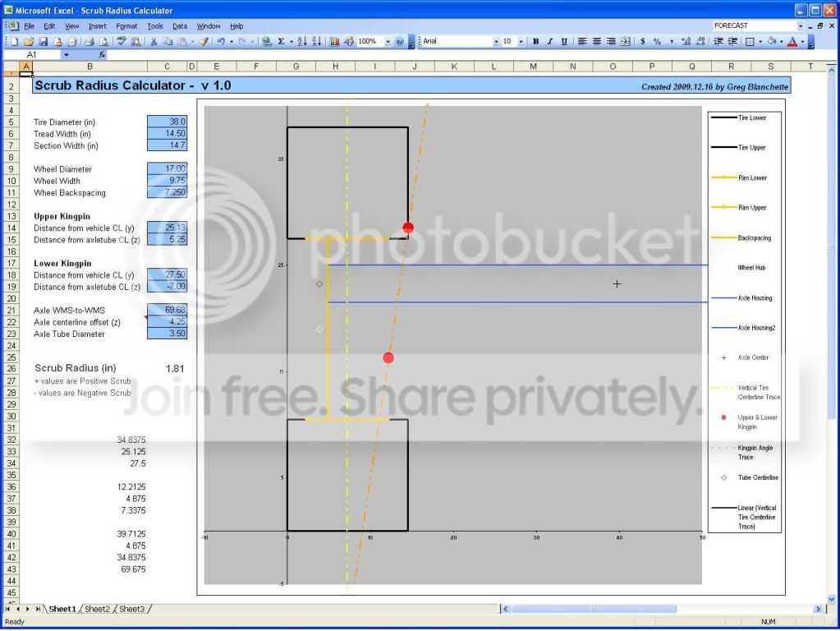Click the Merge and Center icon
Viewport: 840px width, 631px height.
tap(625, 41)
